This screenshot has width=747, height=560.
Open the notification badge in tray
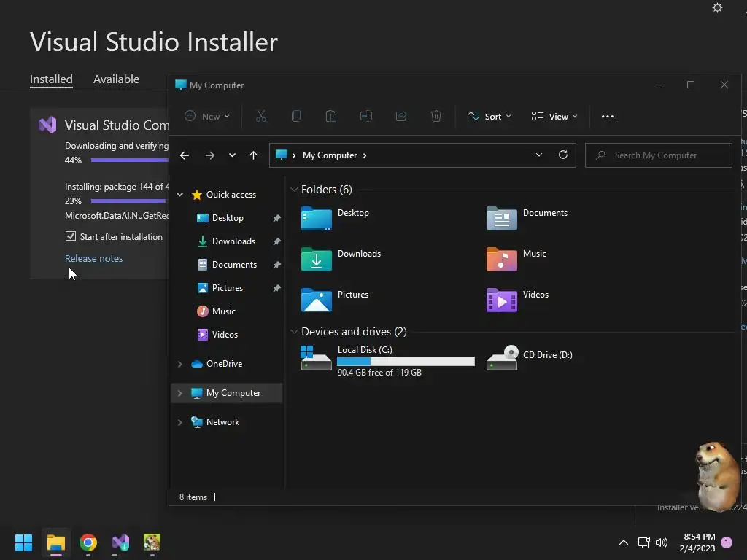pos(727,542)
